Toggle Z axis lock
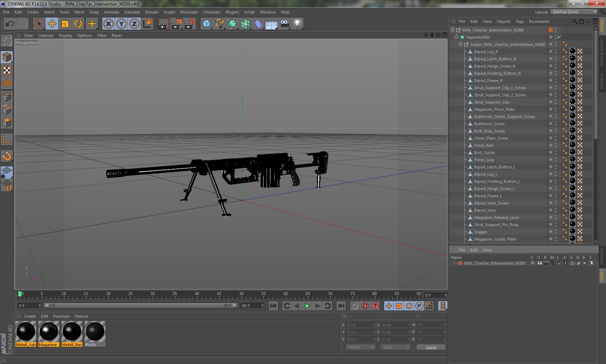This screenshot has height=364, width=606. pos(134,24)
